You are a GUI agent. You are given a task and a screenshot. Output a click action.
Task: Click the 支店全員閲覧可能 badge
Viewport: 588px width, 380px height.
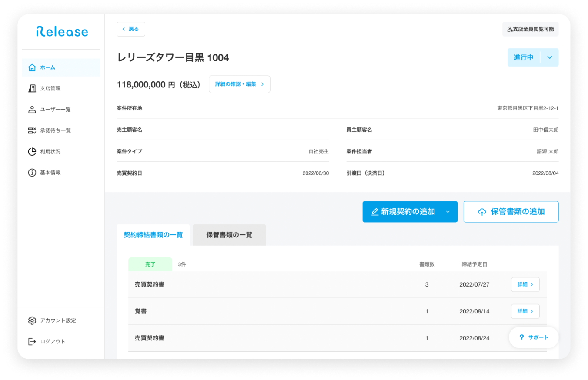pyautogui.click(x=531, y=29)
